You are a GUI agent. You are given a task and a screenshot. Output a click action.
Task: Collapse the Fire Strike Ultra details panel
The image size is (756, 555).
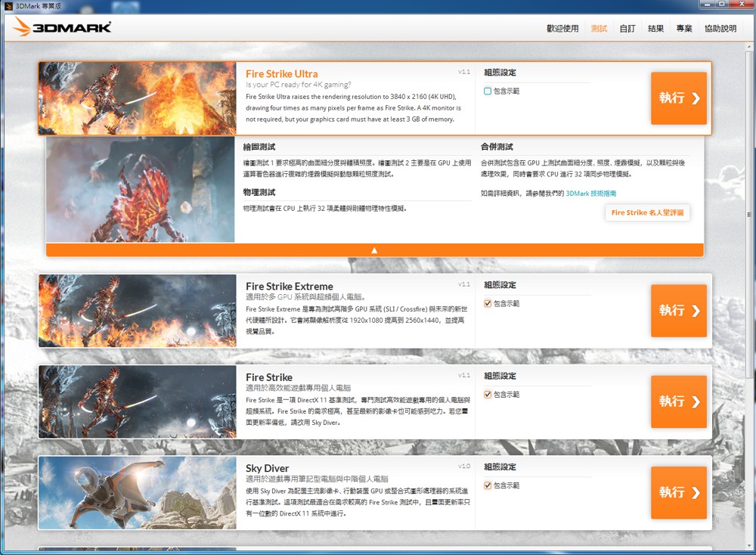[x=375, y=250]
